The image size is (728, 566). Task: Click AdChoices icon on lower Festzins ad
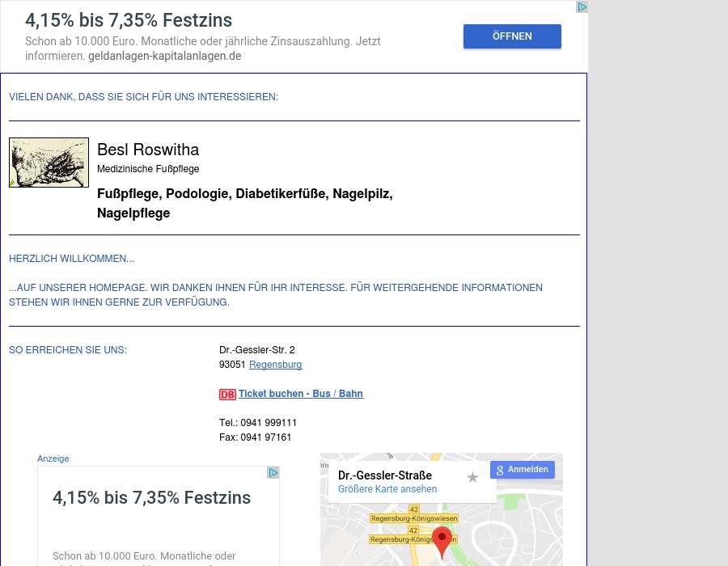point(273,473)
